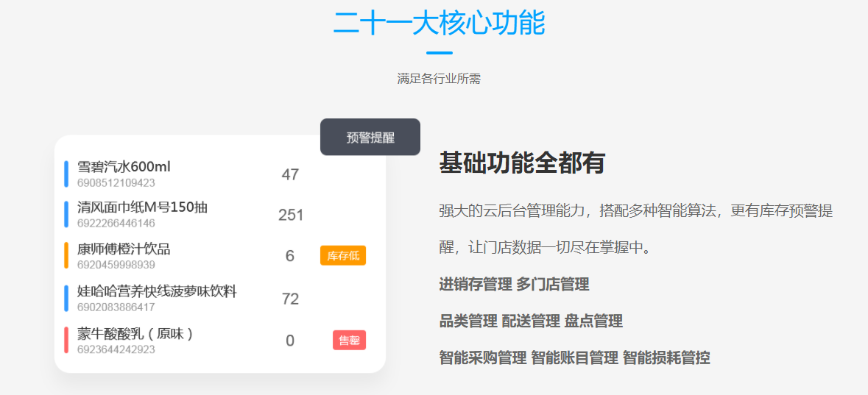Image resolution: width=868 pixels, height=395 pixels.
Task: Click barcode 6920459998939
Action: coord(116,265)
